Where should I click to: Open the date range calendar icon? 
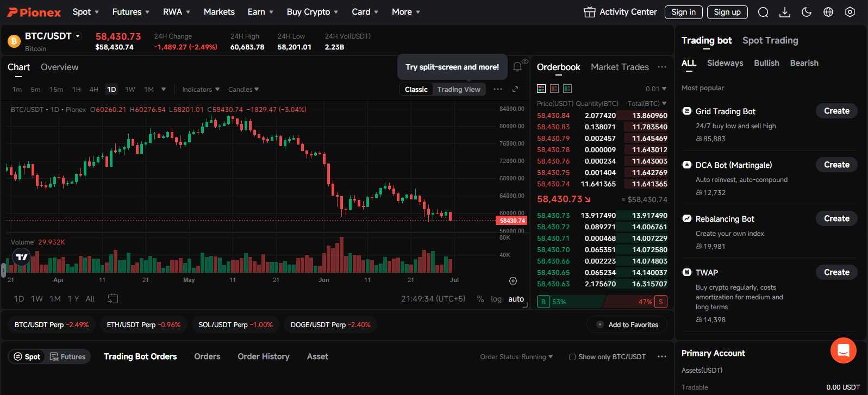[x=113, y=298]
